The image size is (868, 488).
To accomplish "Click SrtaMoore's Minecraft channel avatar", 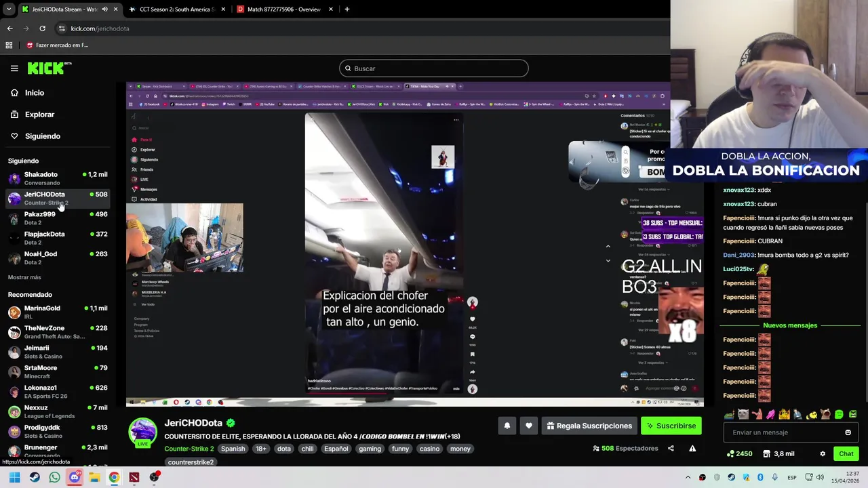I will coord(14,371).
